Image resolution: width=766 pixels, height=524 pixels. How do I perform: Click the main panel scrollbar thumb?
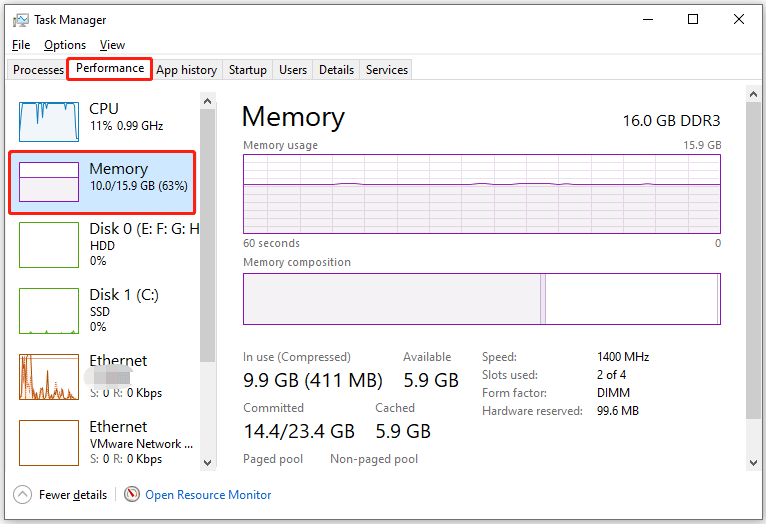[x=753, y=260]
